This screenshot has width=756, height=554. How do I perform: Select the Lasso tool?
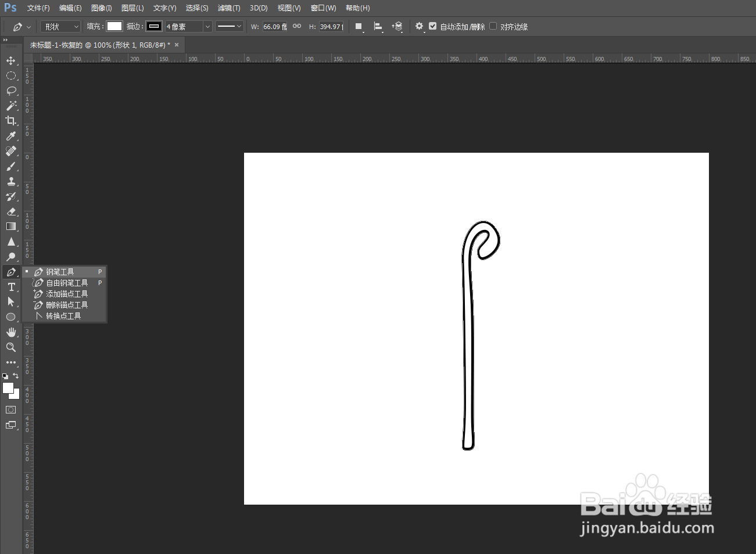coord(10,91)
